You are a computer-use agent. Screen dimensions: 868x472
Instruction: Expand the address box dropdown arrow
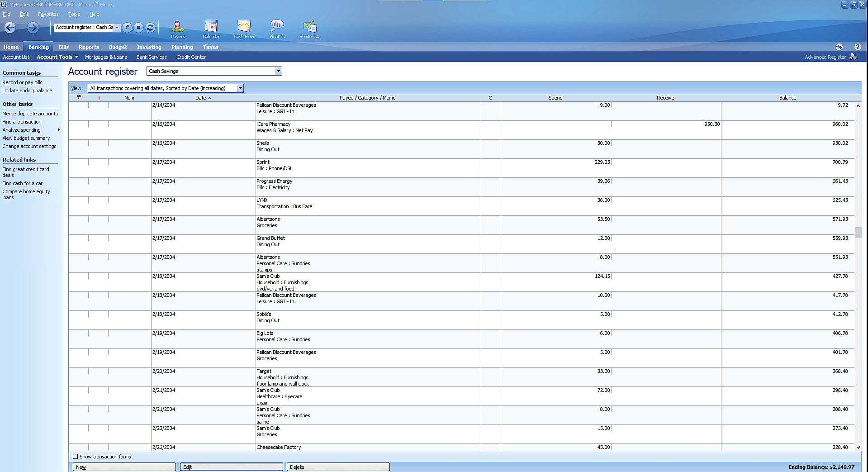point(117,28)
